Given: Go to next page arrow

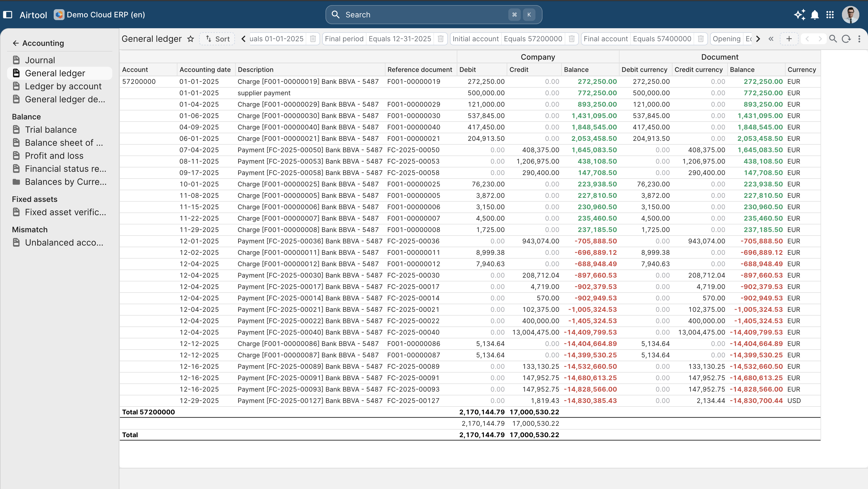Looking at the screenshot, I should 820,39.
